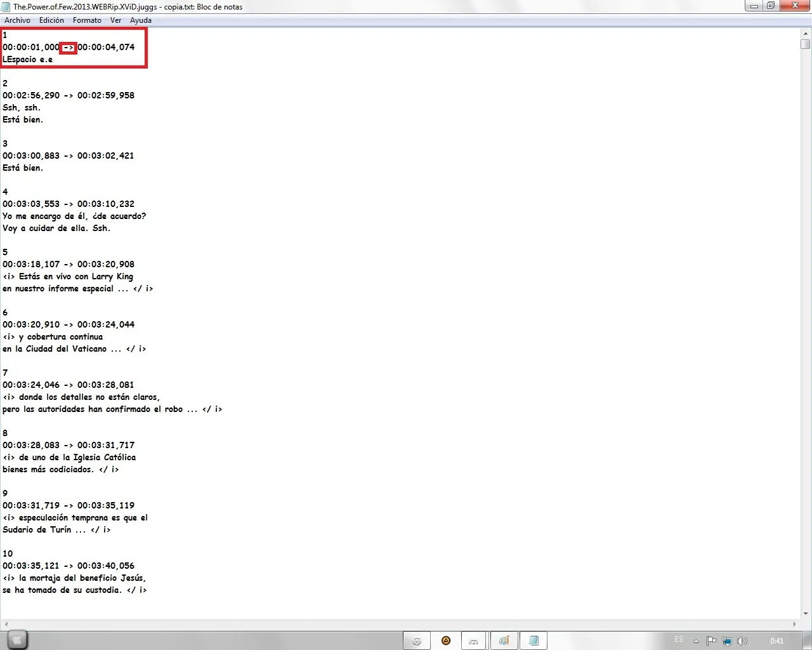Open the grey swirl app in taskbar

pyautogui.click(x=417, y=641)
